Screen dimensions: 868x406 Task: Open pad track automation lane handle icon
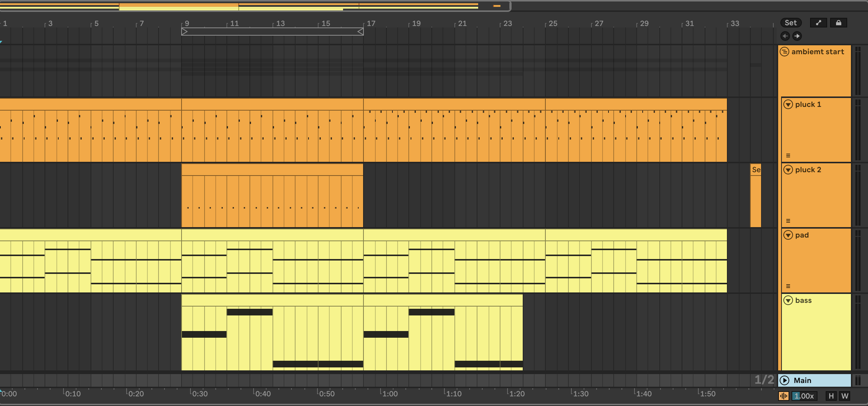pos(788,286)
